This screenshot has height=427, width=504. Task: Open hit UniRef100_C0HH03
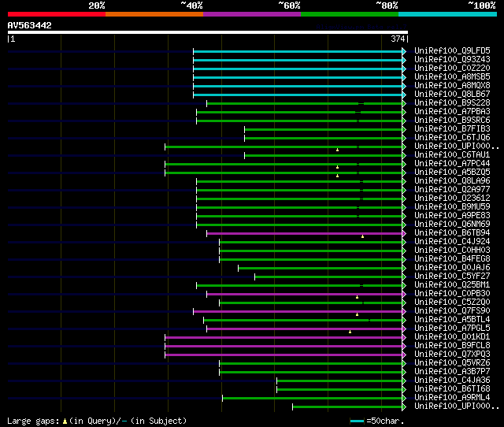(452, 251)
